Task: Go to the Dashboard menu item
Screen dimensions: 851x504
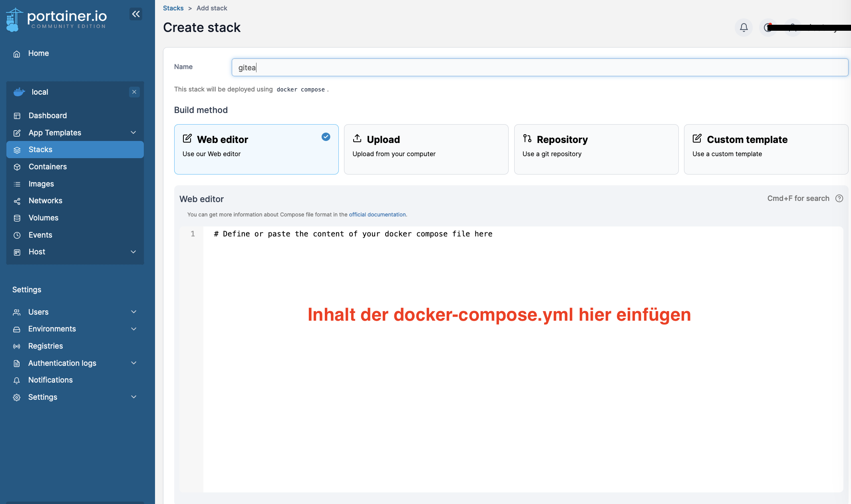Action: (x=48, y=116)
